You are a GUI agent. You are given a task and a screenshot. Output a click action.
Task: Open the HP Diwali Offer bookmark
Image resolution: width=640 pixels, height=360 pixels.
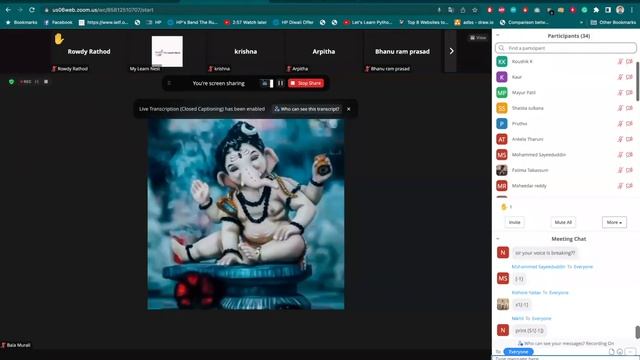[x=293, y=22]
